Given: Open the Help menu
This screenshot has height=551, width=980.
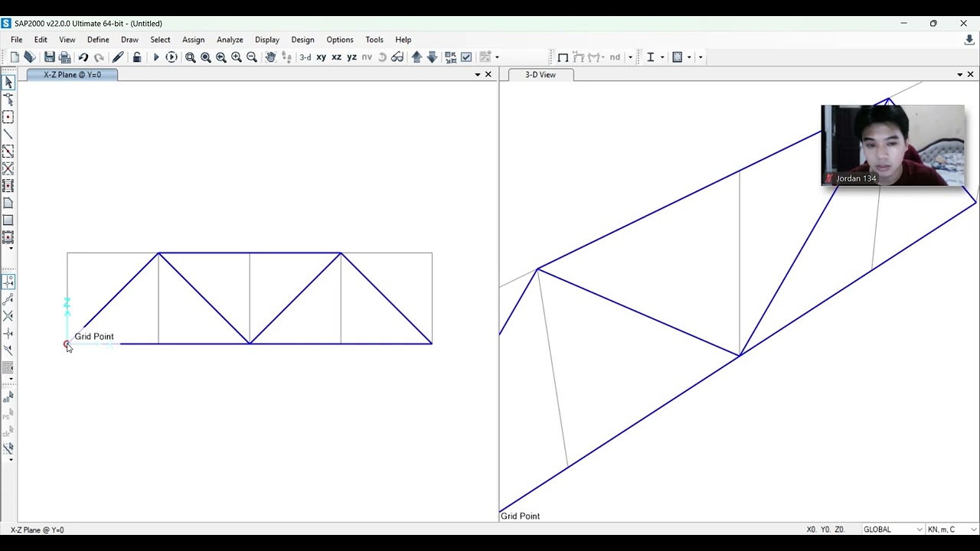Looking at the screenshot, I should tap(403, 40).
